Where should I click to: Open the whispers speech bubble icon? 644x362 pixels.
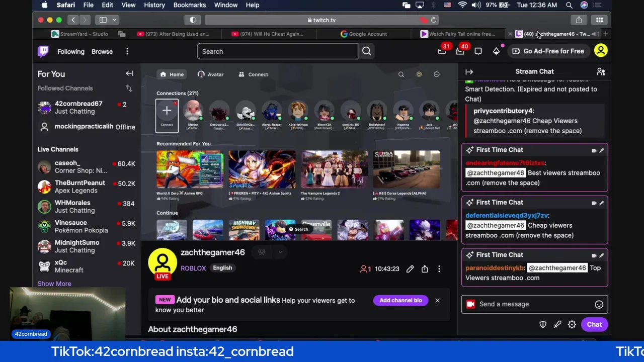(478, 51)
